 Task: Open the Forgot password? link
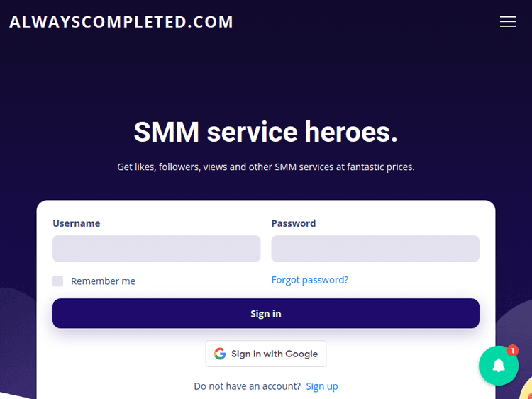(x=310, y=280)
